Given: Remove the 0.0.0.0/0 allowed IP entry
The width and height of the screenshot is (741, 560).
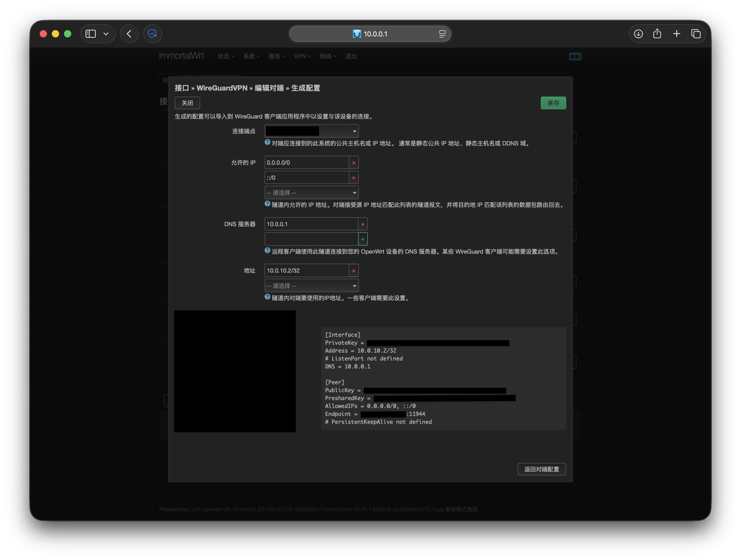Looking at the screenshot, I should 353,163.
